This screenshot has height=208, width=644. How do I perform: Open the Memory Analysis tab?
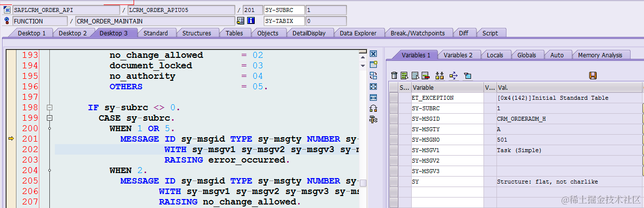point(601,55)
